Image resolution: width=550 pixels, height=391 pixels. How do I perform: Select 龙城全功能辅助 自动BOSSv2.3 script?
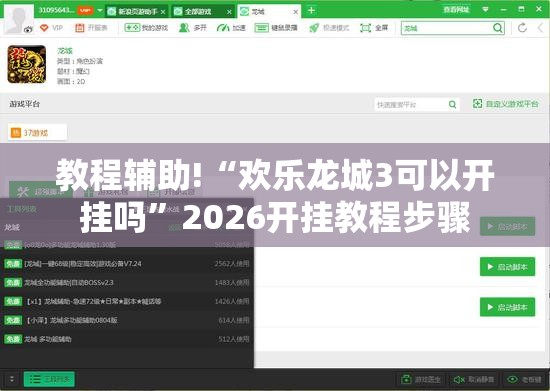pos(127,283)
